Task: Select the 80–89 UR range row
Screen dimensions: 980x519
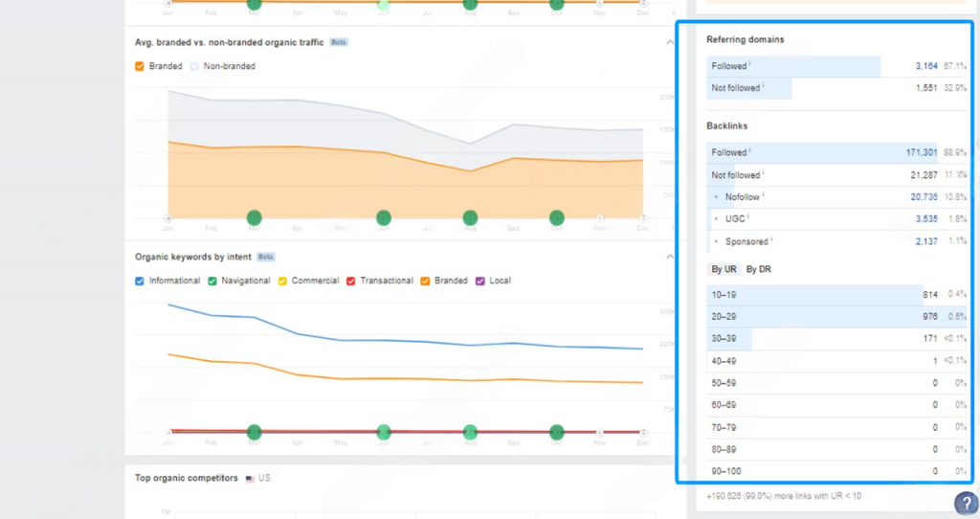Action: coord(836,450)
